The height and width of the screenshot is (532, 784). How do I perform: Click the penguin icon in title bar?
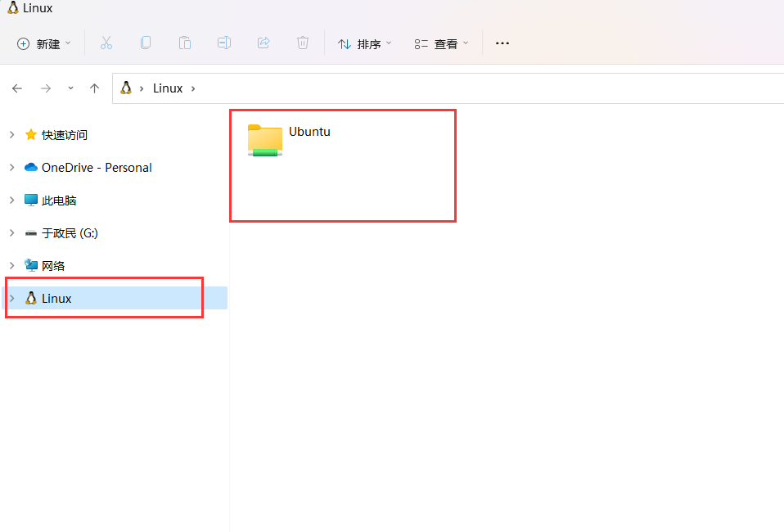point(13,7)
